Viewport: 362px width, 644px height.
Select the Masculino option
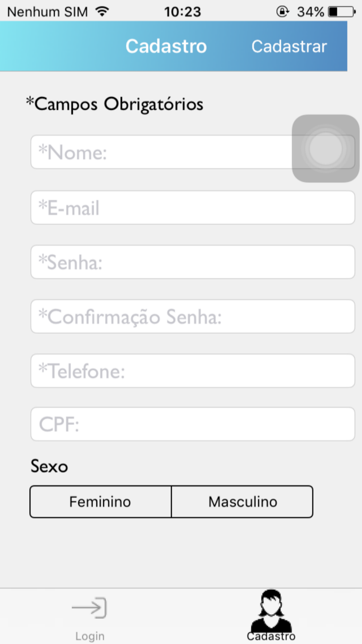coord(242,502)
